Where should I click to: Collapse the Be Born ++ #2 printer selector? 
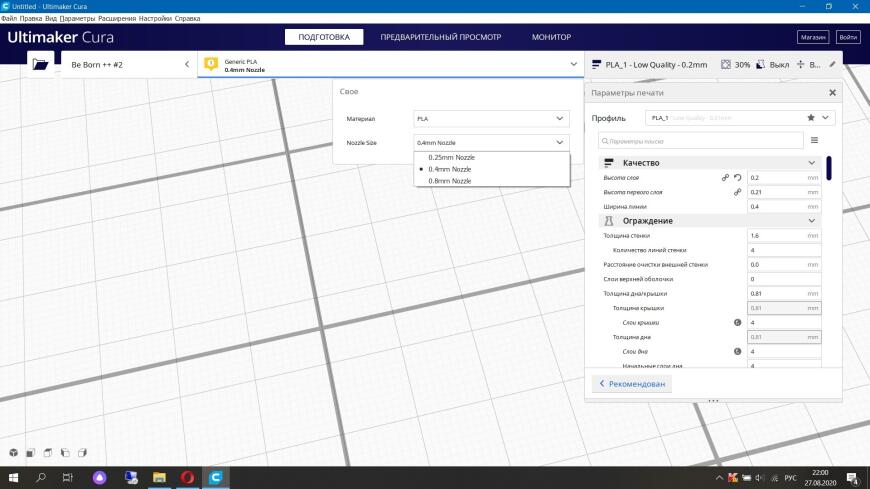pos(187,64)
